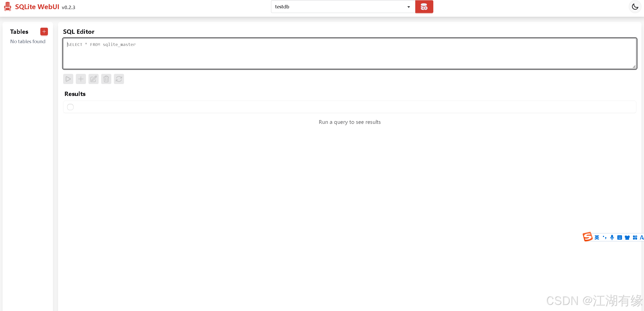Open the IME soft keyboard icon

point(620,237)
